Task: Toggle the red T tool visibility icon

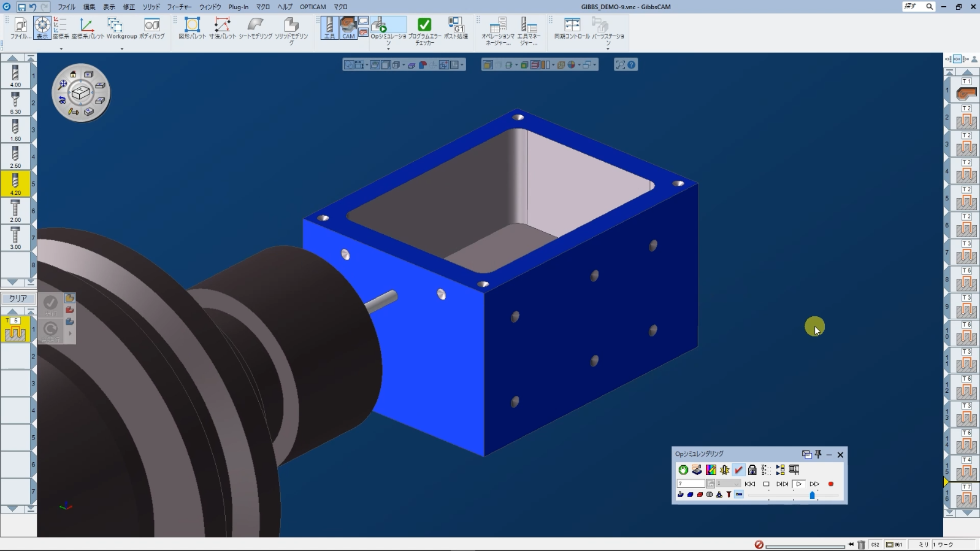Action: [x=729, y=495]
